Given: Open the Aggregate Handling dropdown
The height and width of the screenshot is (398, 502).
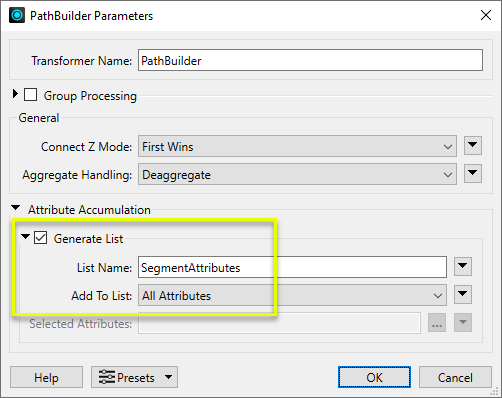Looking at the screenshot, I should 297,174.
